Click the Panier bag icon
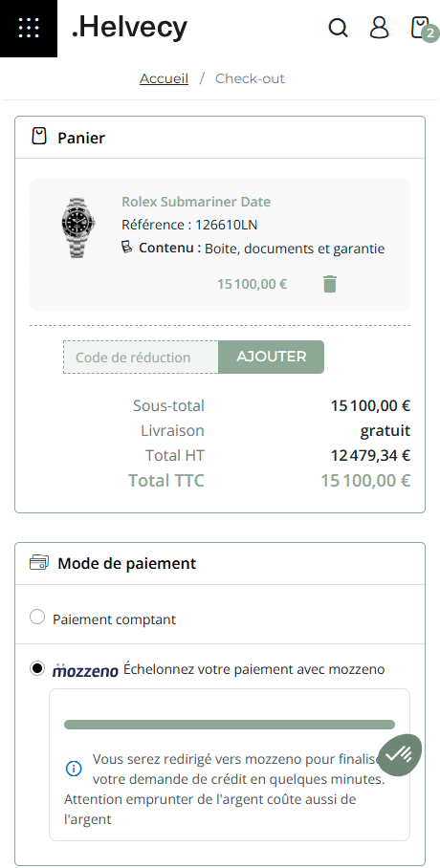Image resolution: width=440 pixels, height=868 pixels. [x=39, y=137]
